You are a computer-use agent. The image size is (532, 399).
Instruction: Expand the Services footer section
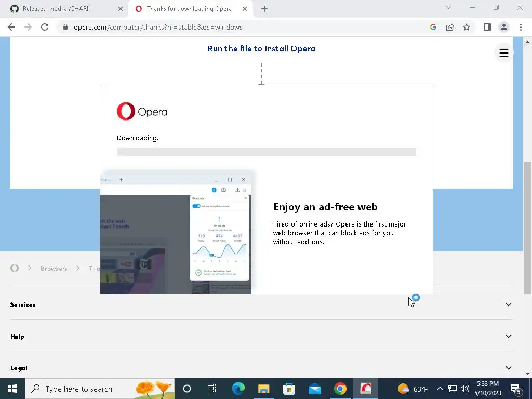(x=261, y=304)
